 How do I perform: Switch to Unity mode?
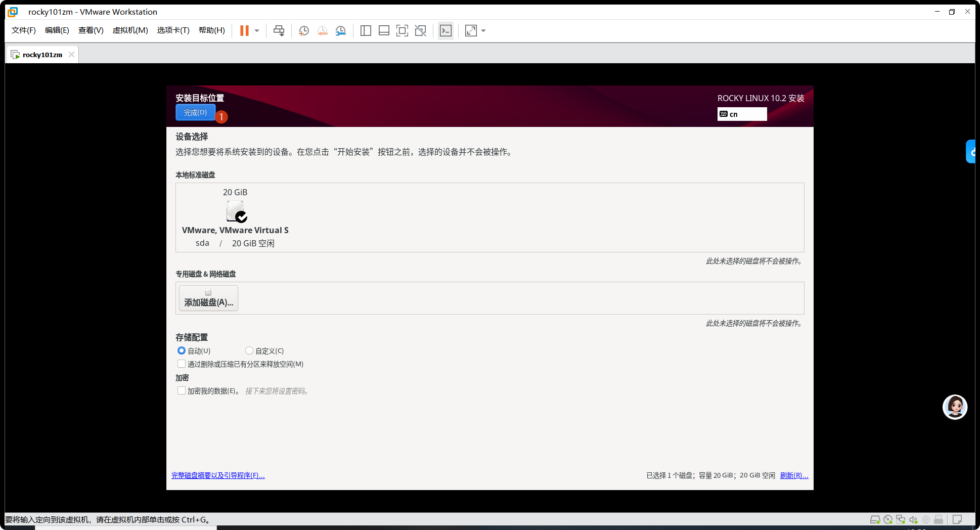tap(420, 31)
